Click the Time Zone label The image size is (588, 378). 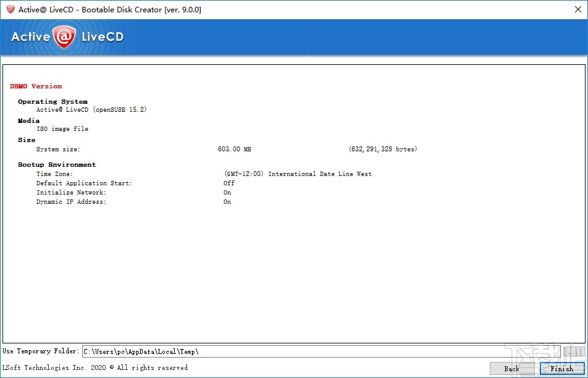[x=54, y=174]
